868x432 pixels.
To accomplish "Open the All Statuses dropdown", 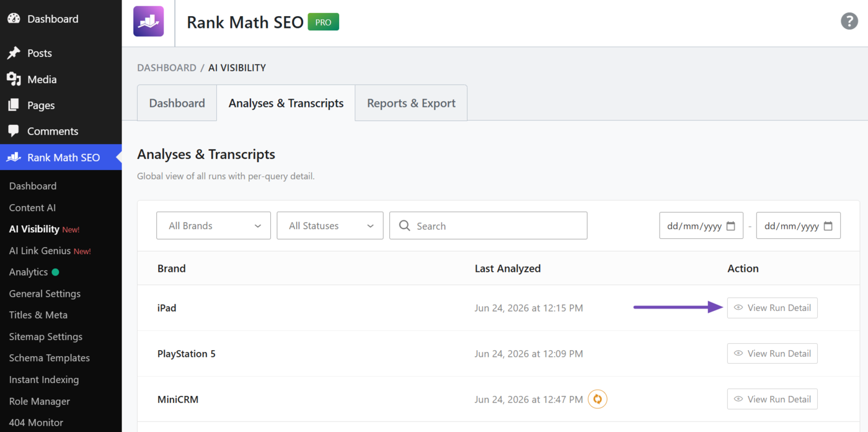I will pyautogui.click(x=330, y=226).
